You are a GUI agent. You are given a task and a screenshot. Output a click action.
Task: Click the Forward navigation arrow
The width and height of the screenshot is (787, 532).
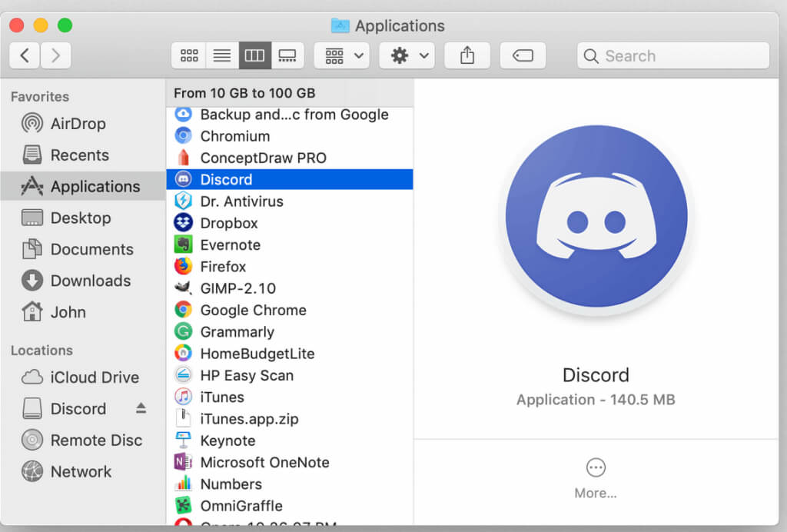(55, 55)
